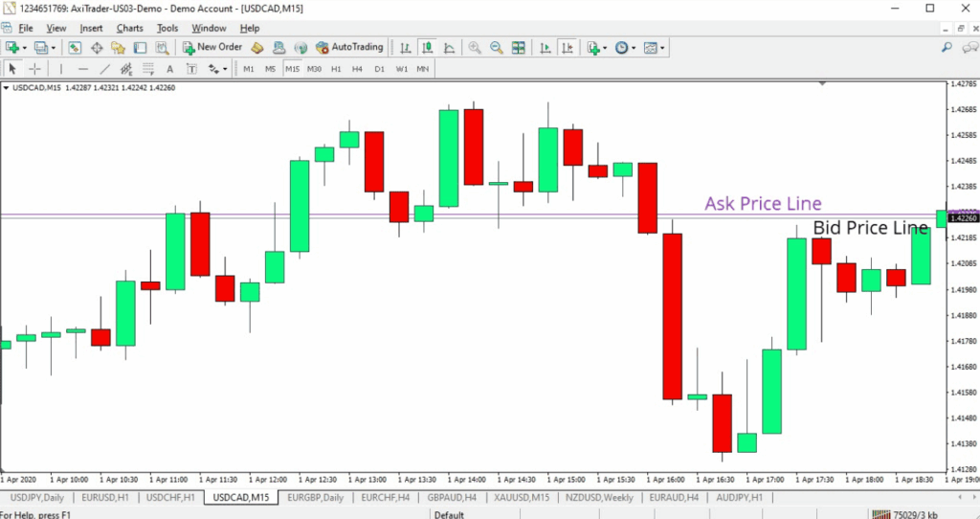Select the standard Cursor arrow tool
This screenshot has width=980, height=519.
tap(12, 69)
